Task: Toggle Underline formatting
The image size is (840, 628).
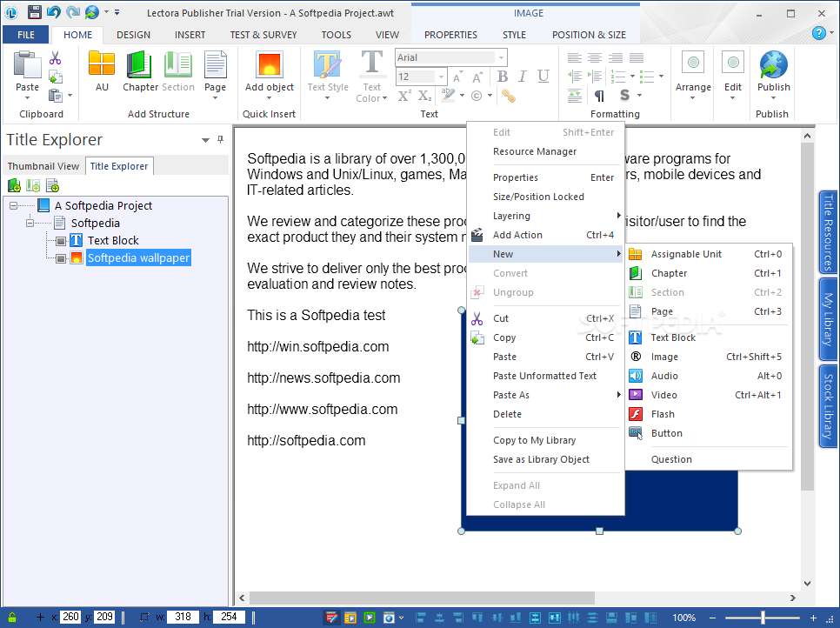Action: pos(543,77)
